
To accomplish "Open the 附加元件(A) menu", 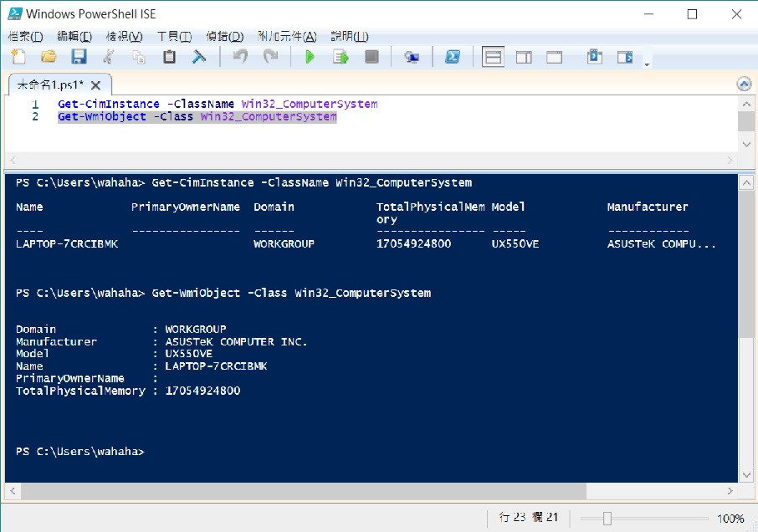I will (x=287, y=36).
